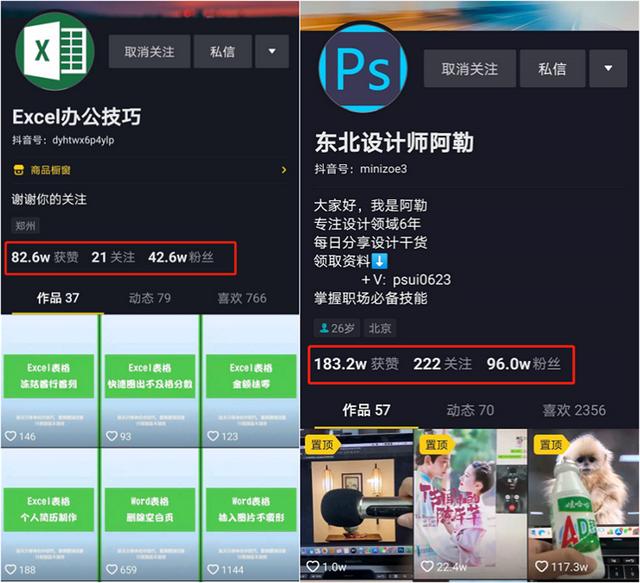This screenshot has width=640, height=583.
Task: Select the 作品 57 tab
Action: click(x=366, y=410)
